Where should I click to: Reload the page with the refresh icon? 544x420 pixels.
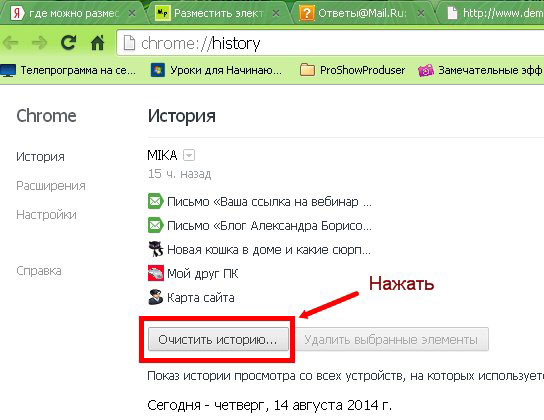click(x=68, y=43)
